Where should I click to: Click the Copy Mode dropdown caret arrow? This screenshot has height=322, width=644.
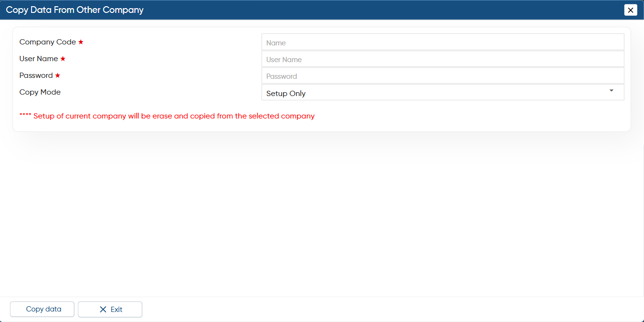(x=611, y=90)
